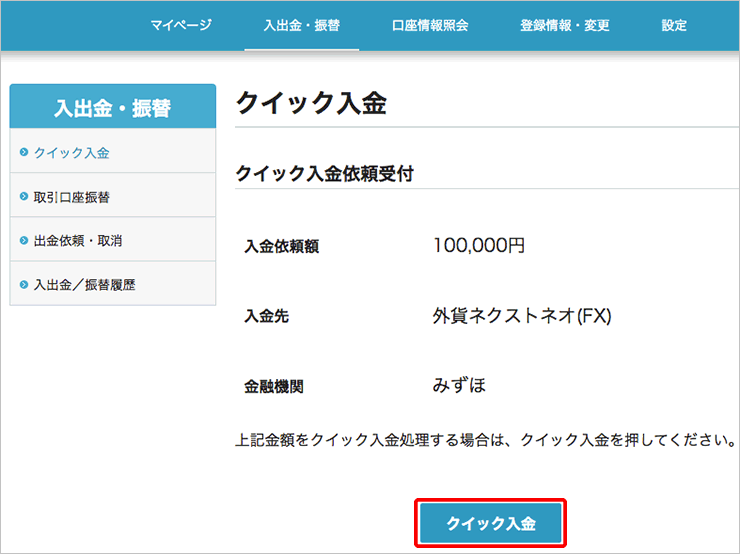The width and height of the screenshot is (740, 554).
Task: Click the 入出金・振替 sidebar panel header
Action: click(x=112, y=107)
